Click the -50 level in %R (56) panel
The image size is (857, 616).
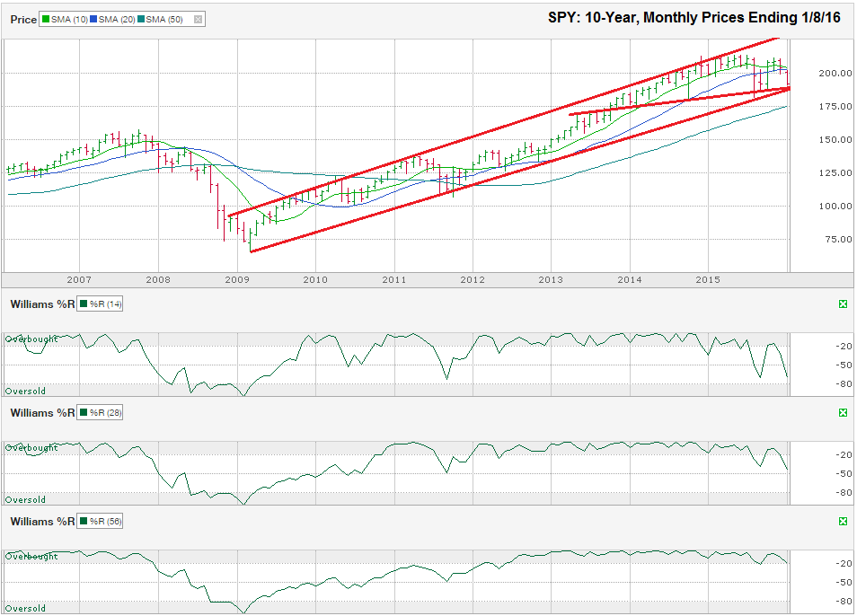pyautogui.click(x=844, y=583)
